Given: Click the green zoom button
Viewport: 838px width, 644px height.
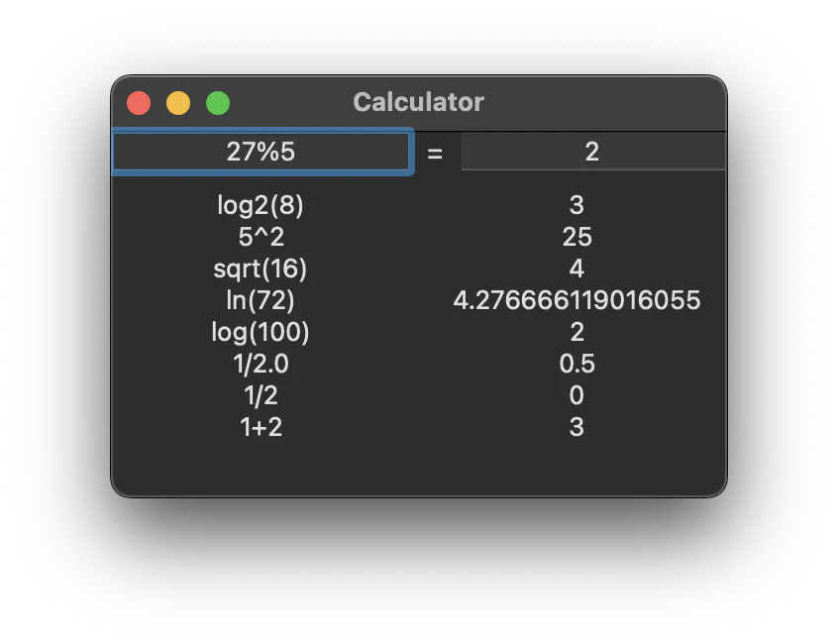Looking at the screenshot, I should [x=217, y=102].
